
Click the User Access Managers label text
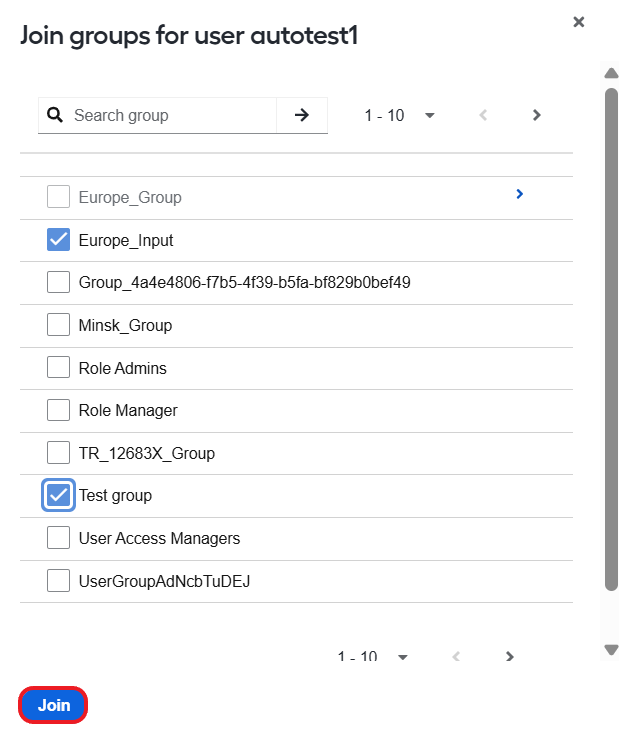[x=159, y=538]
